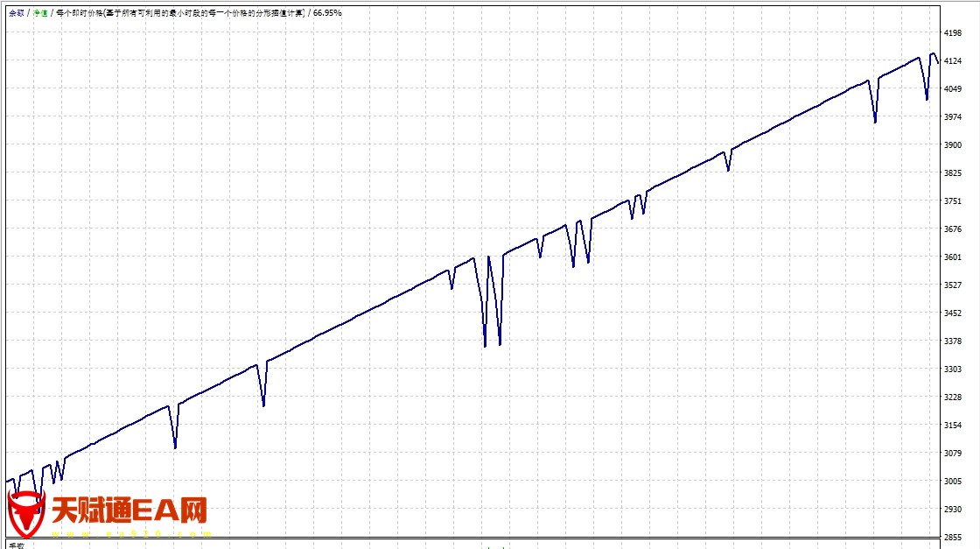Viewport: 980px width, 549px height.
Task: Click the curve dip bottoming near 3079
Action: pos(175,447)
